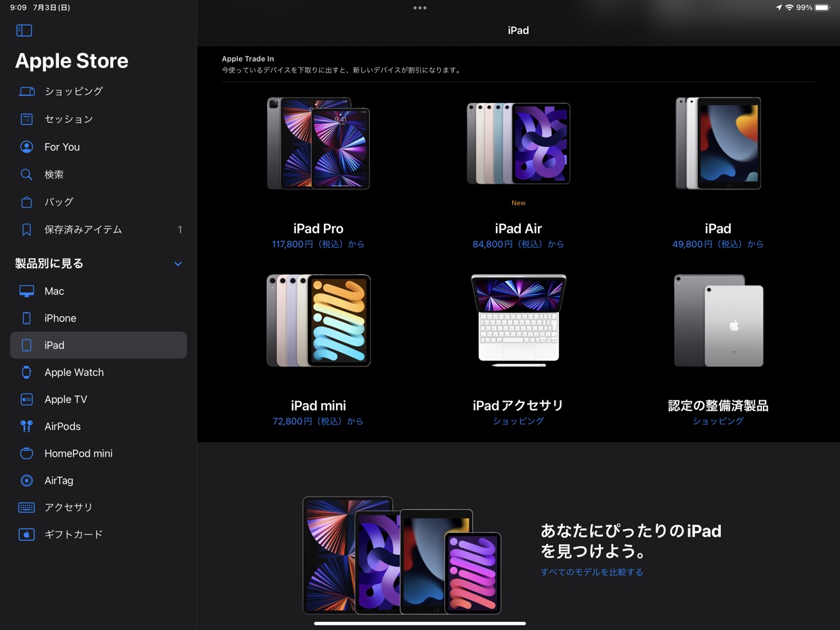840x630 pixels.
Task: Click the iPad 49,800円 price link
Action: (x=718, y=245)
